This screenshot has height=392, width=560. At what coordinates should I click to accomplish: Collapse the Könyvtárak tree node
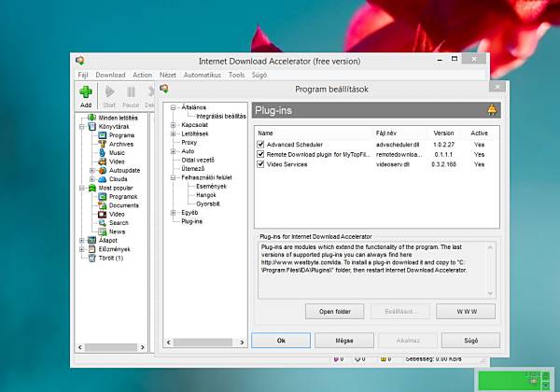pos(82,126)
